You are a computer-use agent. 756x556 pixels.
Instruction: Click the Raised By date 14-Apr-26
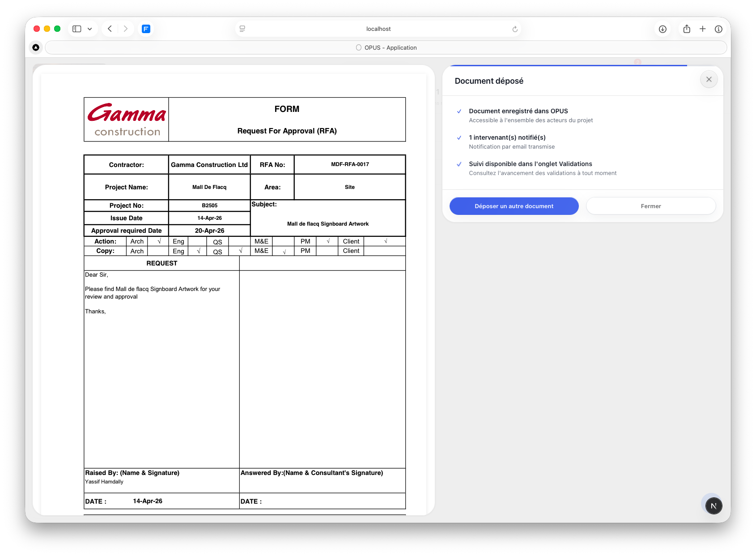tap(148, 501)
